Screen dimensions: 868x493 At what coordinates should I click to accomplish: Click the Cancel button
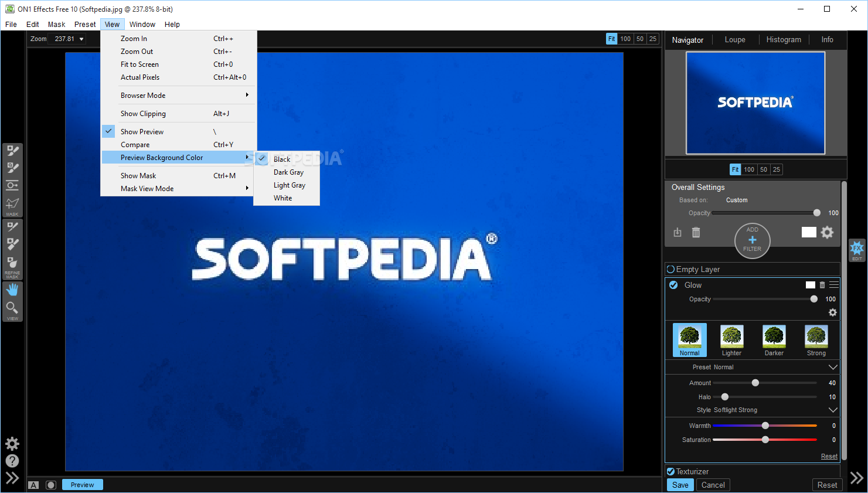[x=713, y=485]
